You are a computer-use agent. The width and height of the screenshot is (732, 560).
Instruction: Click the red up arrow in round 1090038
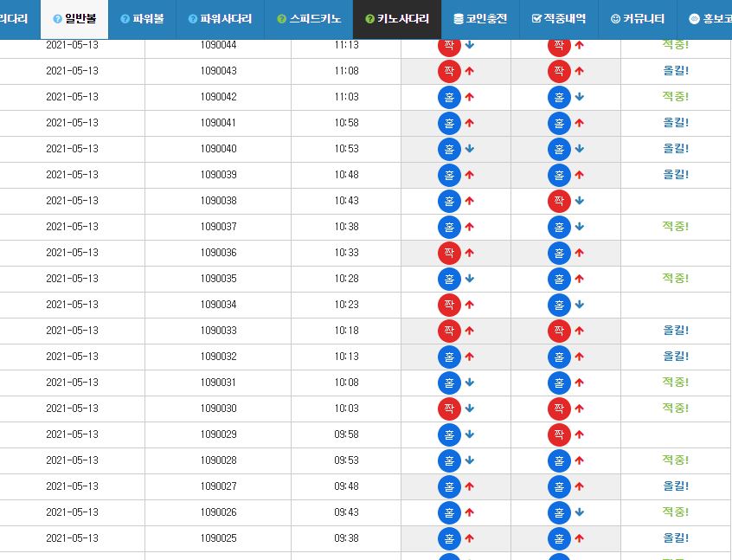469,201
